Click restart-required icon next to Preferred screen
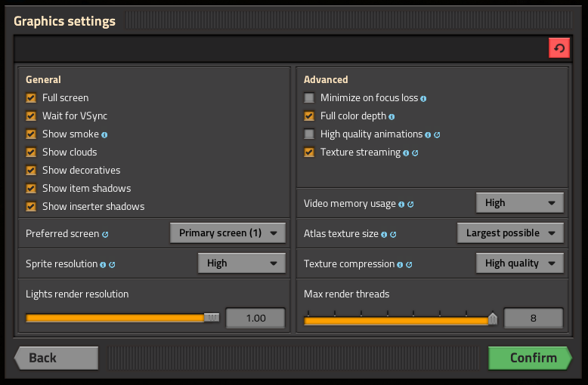This screenshot has height=385, width=588. pos(105,234)
